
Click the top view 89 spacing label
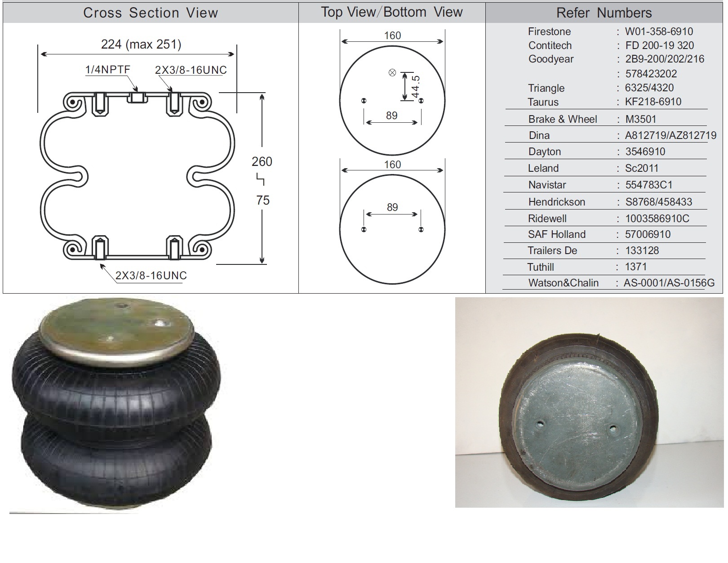click(392, 116)
